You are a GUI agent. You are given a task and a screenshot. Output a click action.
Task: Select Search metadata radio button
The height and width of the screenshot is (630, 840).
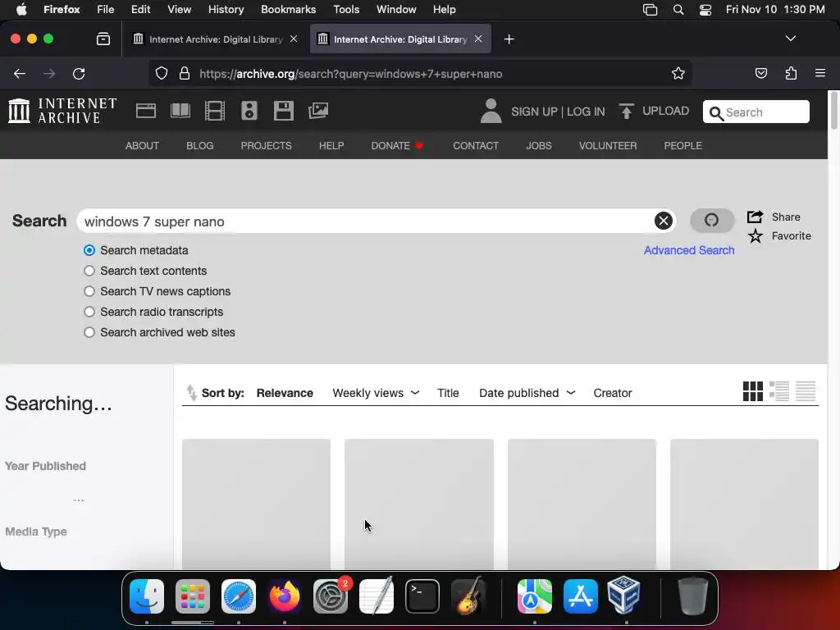[89, 250]
